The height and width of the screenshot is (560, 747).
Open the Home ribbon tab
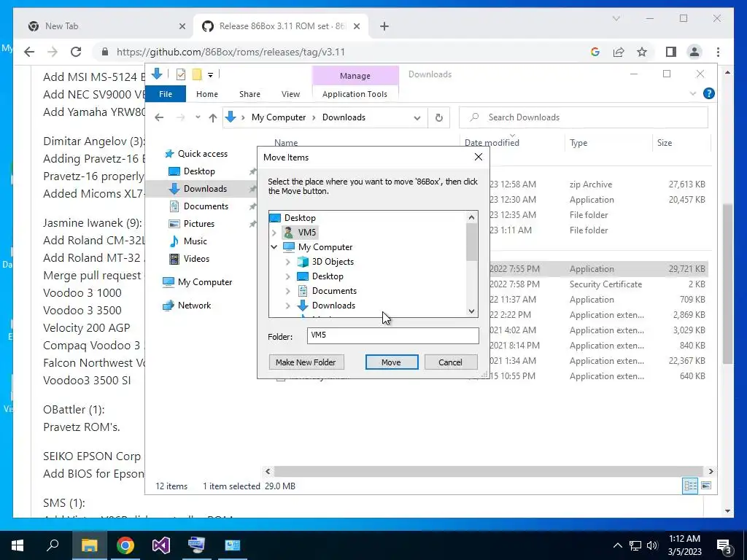pyautogui.click(x=206, y=94)
